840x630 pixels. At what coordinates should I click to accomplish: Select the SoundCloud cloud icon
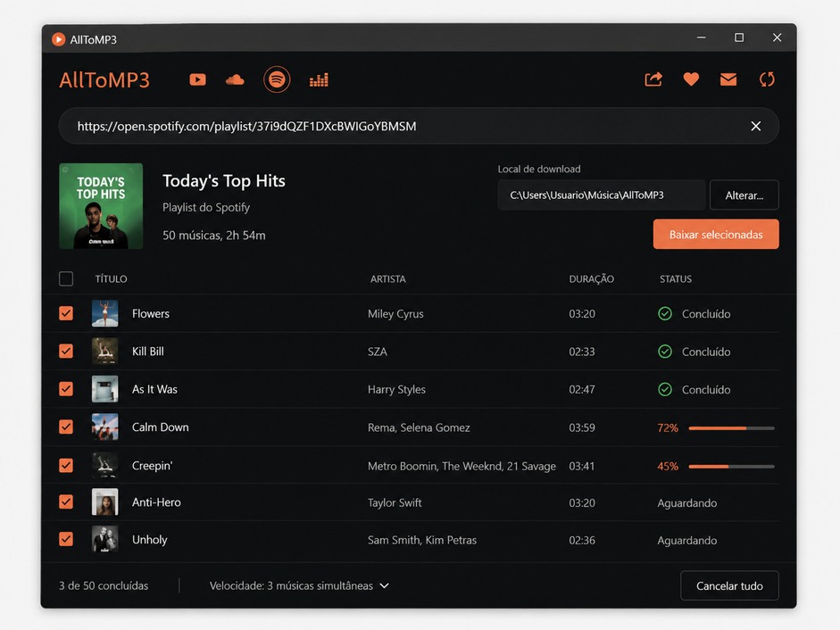[235, 79]
